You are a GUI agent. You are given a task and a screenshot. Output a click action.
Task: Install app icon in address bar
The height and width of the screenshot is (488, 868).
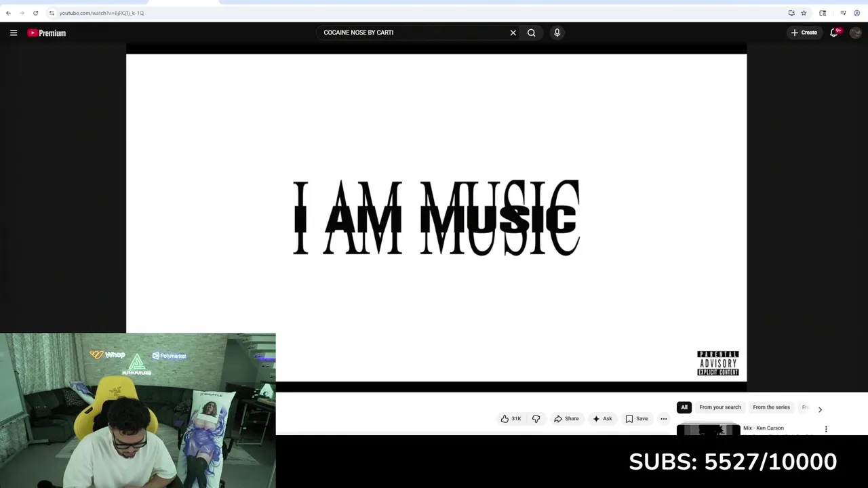(x=791, y=13)
